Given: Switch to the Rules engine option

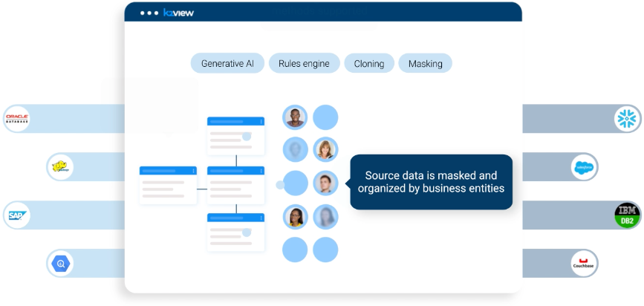Looking at the screenshot, I should (304, 64).
